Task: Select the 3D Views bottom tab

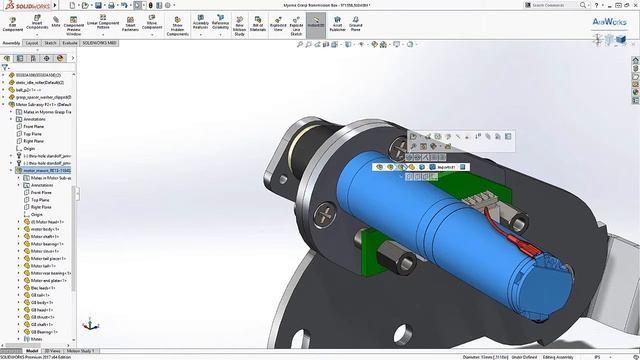Action: [52, 351]
